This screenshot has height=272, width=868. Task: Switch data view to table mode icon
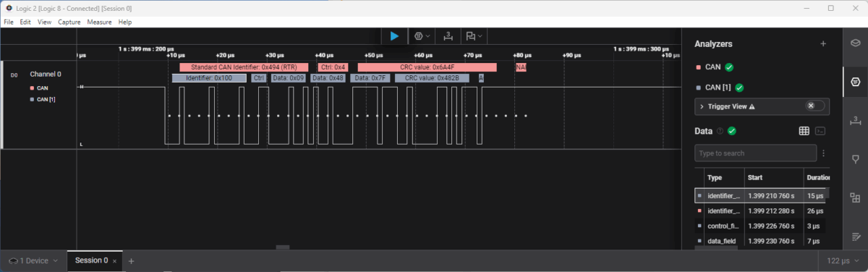point(804,131)
